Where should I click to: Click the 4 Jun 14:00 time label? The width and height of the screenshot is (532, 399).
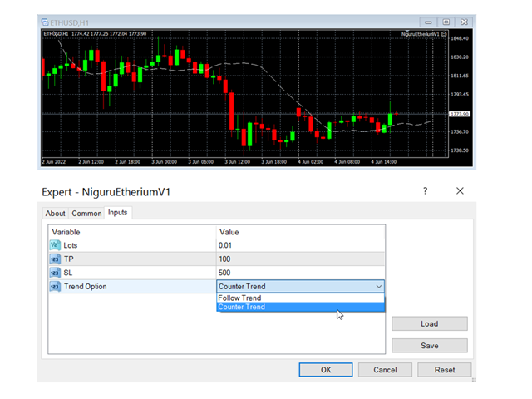[x=383, y=162]
